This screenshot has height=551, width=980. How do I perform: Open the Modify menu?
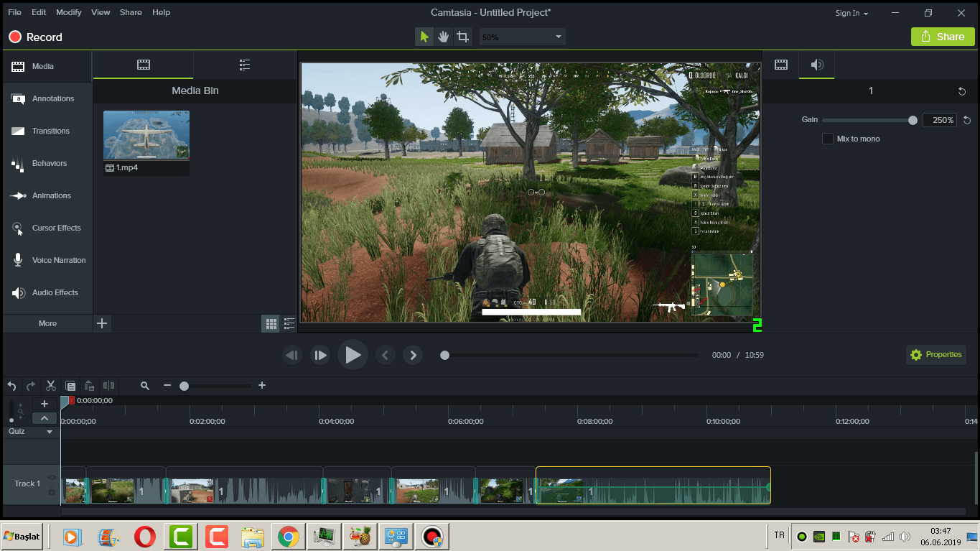pyautogui.click(x=69, y=12)
